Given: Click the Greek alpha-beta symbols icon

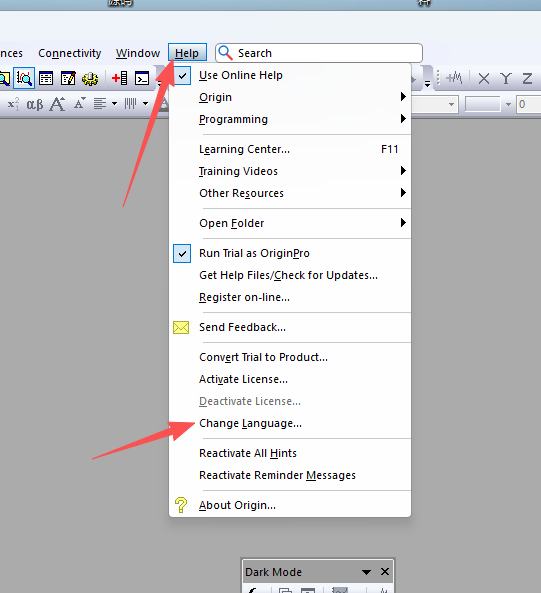Looking at the screenshot, I should pyautogui.click(x=35, y=104).
